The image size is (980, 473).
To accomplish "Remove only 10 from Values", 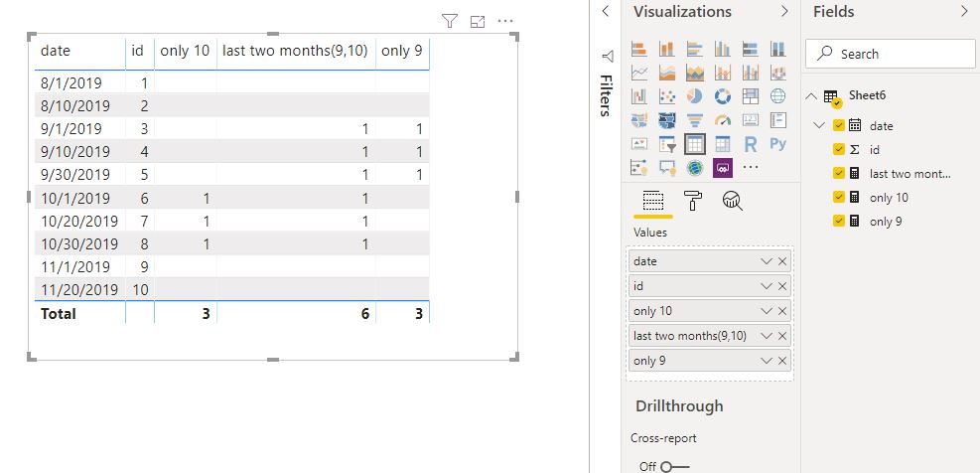I will click(782, 311).
